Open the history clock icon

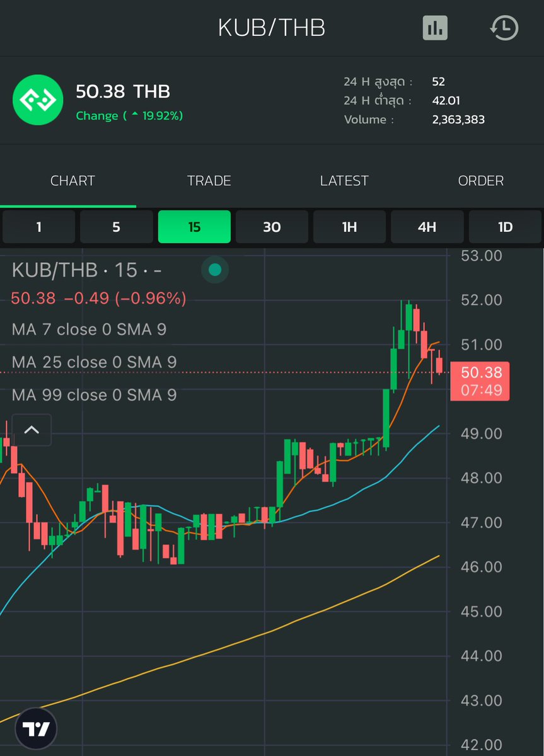click(x=504, y=28)
